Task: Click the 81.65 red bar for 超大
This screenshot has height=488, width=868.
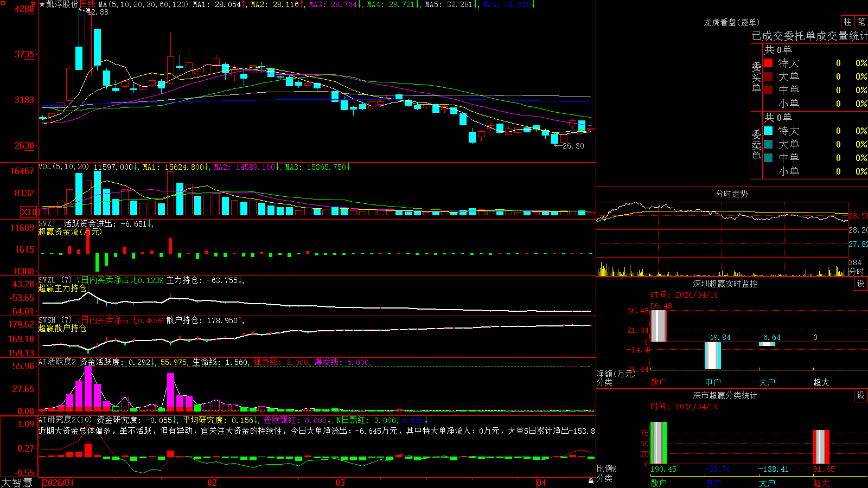Action: [x=821, y=447]
